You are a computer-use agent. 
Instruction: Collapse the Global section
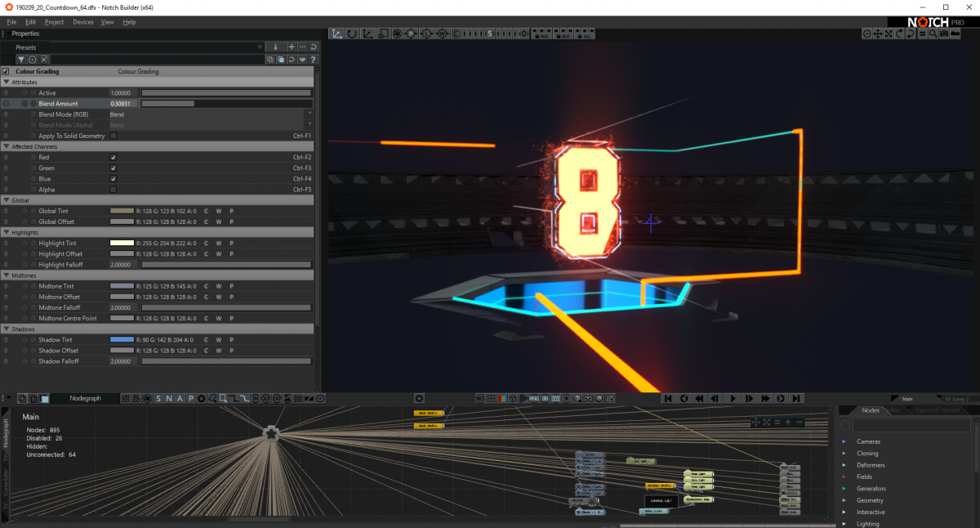point(7,199)
